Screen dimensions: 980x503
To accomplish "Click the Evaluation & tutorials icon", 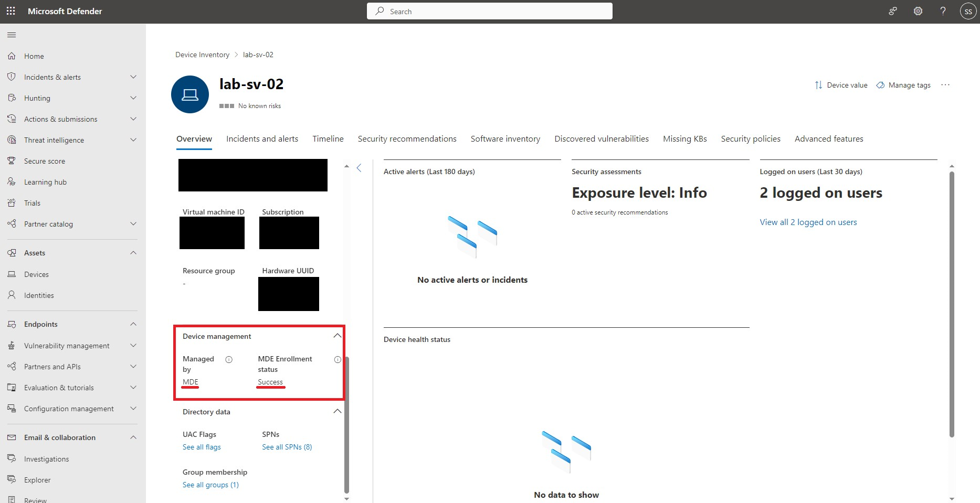I will coord(12,388).
